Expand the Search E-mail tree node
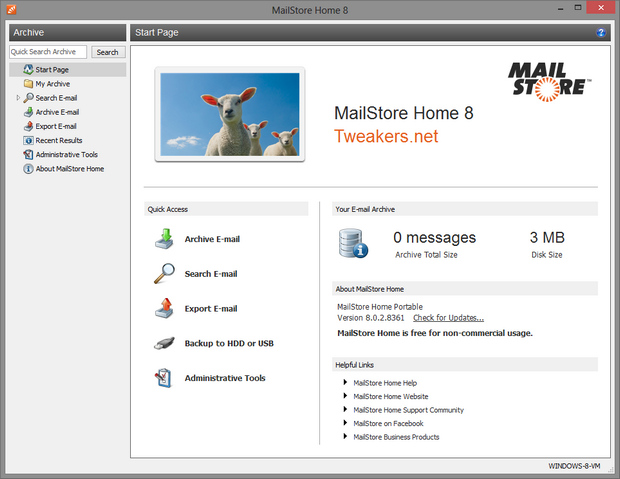This screenshot has width=620, height=479. (x=18, y=97)
